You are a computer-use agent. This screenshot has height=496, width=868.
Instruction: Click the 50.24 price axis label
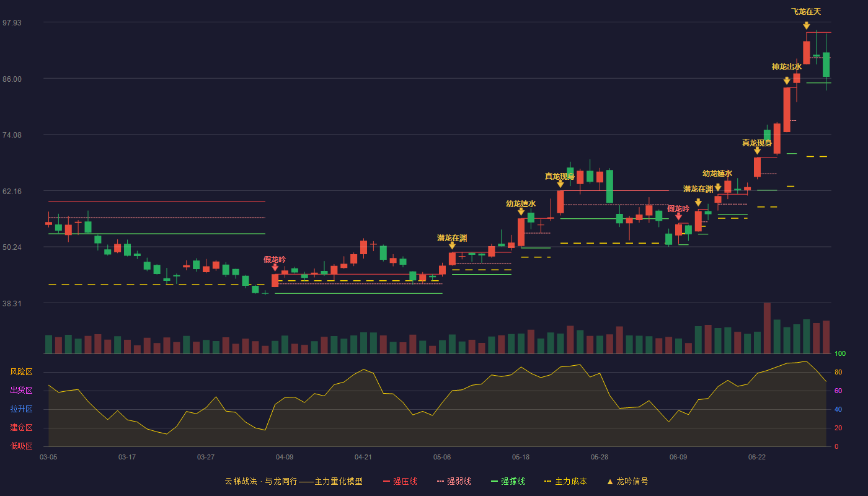[x=12, y=247]
